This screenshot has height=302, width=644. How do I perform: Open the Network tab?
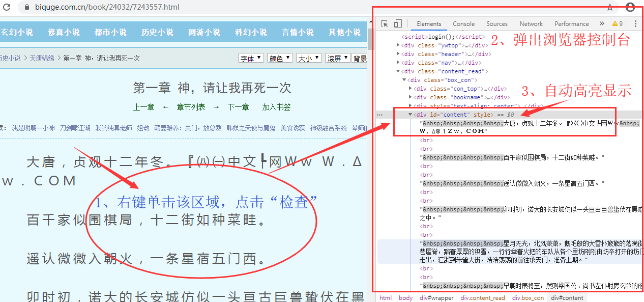(x=531, y=23)
